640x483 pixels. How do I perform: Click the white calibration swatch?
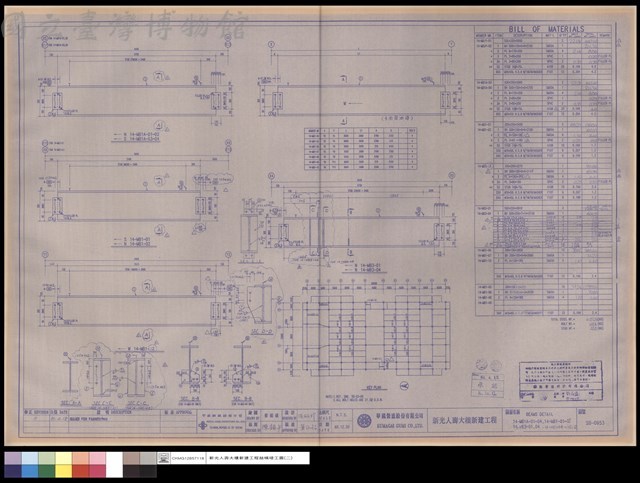[x=114, y=465]
